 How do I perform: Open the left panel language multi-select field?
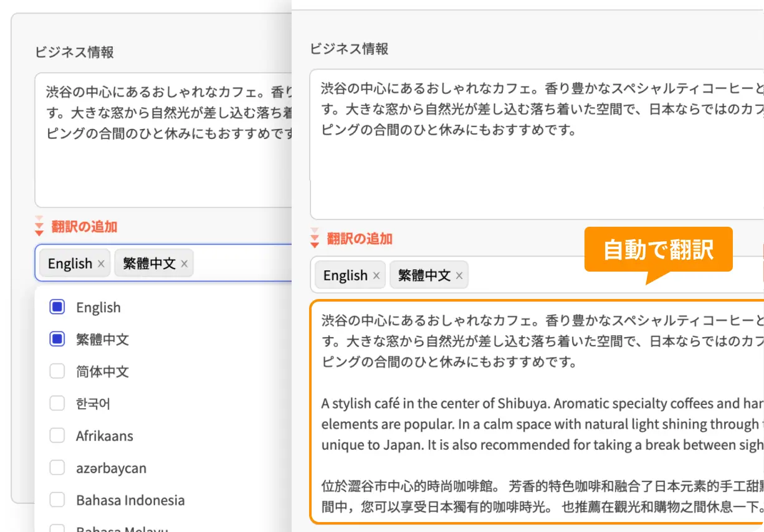click(x=243, y=264)
